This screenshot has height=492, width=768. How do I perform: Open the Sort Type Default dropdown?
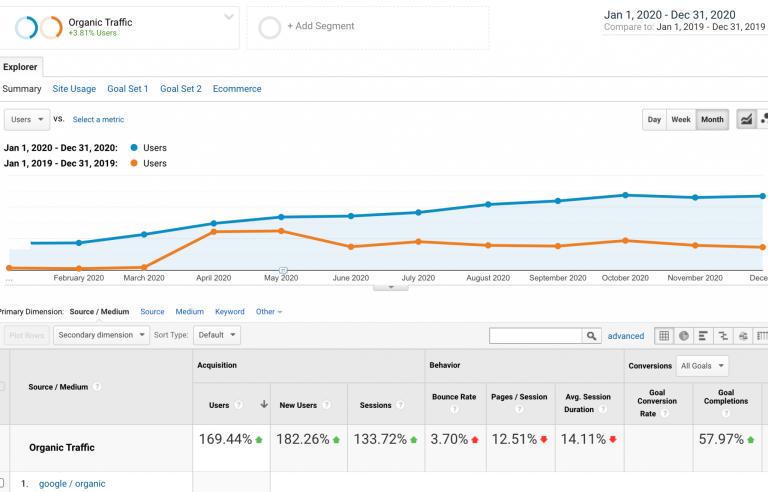point(217,336)
